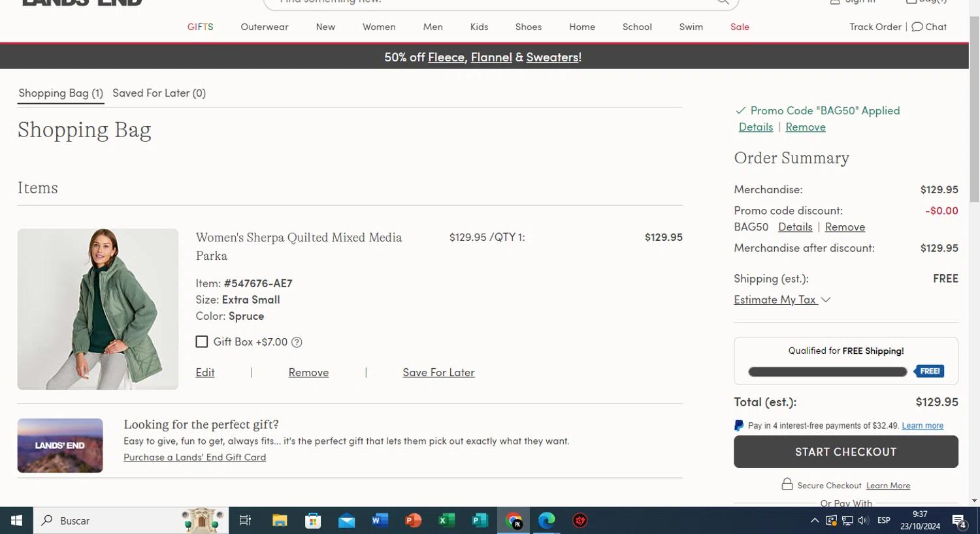Screen dimensions: 980x534
Task: Open the Chat bubble icon
Action: pos(917,27)
